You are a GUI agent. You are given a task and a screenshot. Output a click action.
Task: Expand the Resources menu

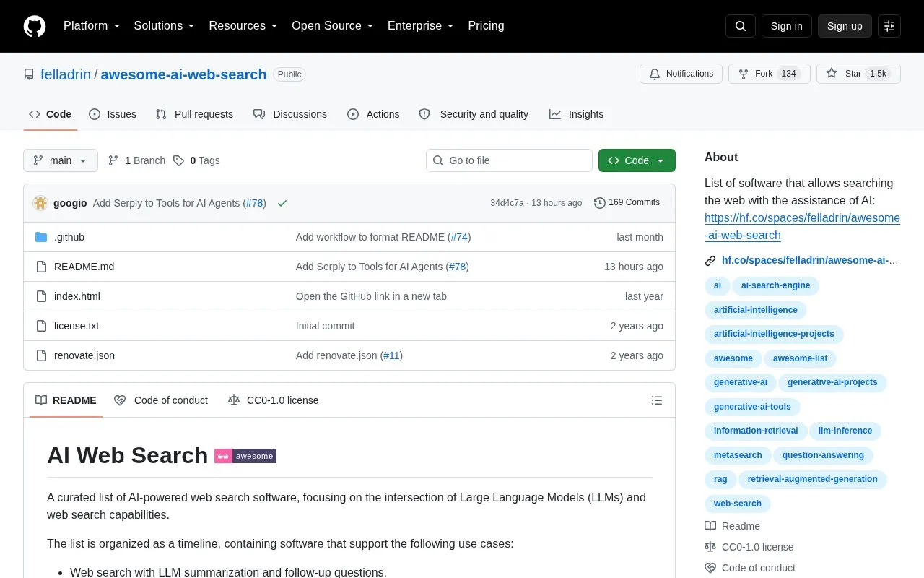(x=243, y=26)
